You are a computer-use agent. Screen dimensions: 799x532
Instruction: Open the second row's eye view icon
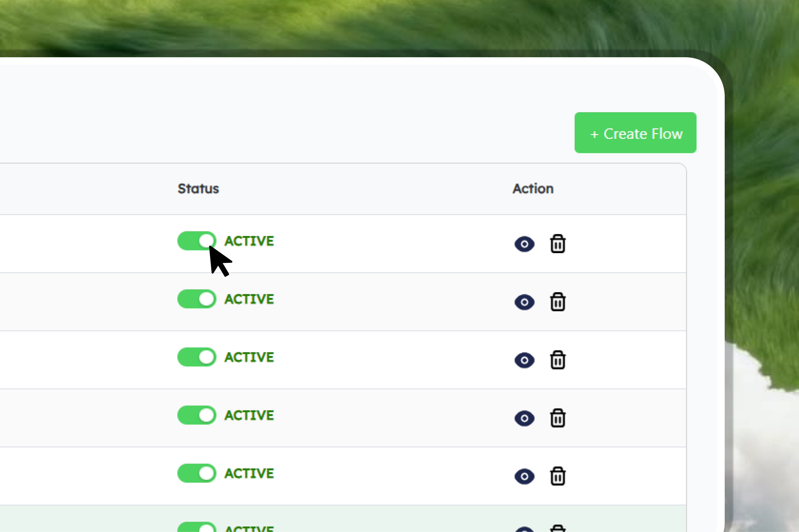click(x=525, y=302)
